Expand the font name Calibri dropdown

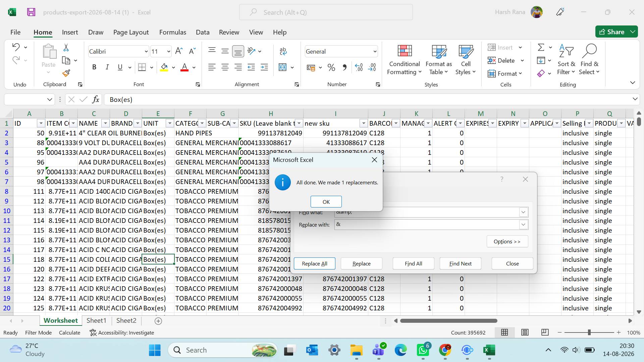tap(146, 52)
